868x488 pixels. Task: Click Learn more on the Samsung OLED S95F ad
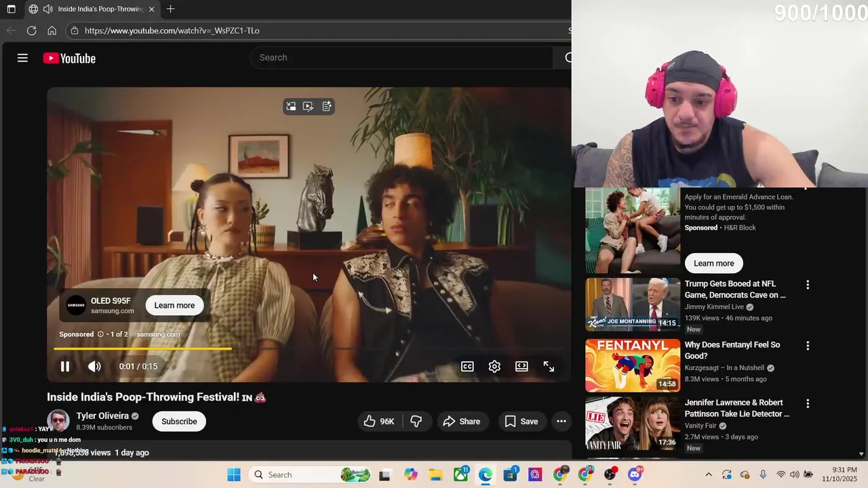tap(174, 306)
